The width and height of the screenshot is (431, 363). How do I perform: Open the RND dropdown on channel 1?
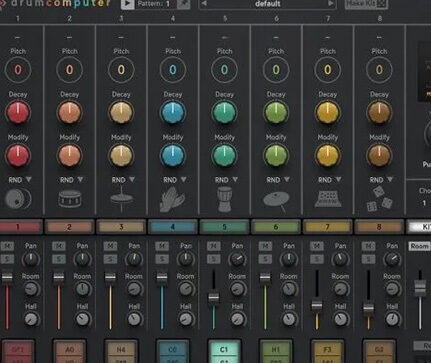20,180
